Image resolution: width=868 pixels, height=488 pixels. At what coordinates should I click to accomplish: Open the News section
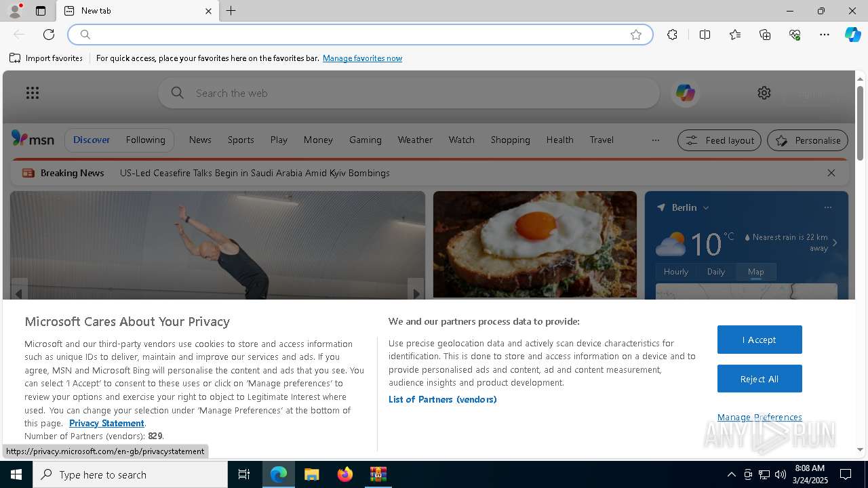click(x=200, y=140)
